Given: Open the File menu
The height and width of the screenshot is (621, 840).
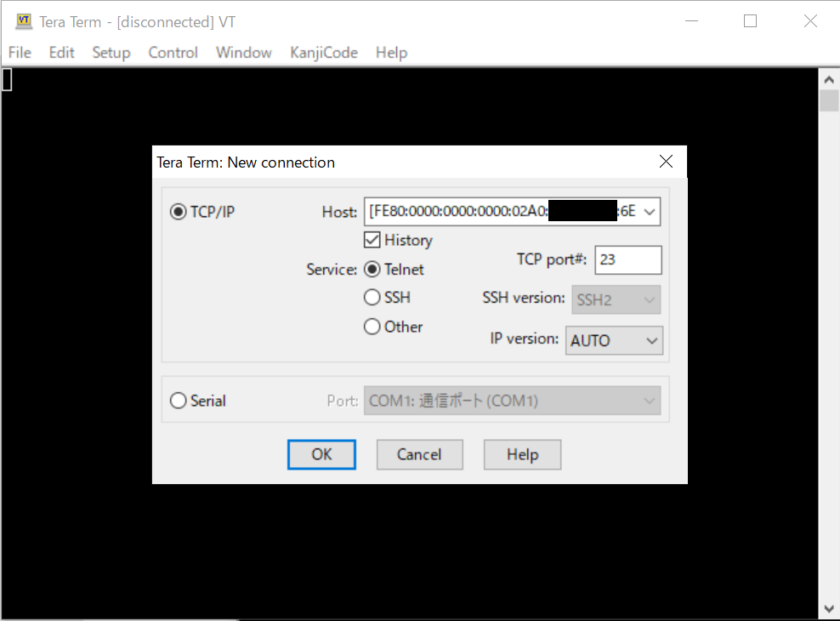Looking at the screenshot, I should click(20, 53).
